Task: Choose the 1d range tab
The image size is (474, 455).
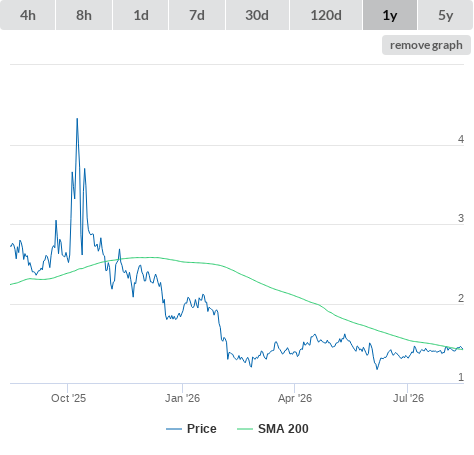Action: (x=141, y=15)
